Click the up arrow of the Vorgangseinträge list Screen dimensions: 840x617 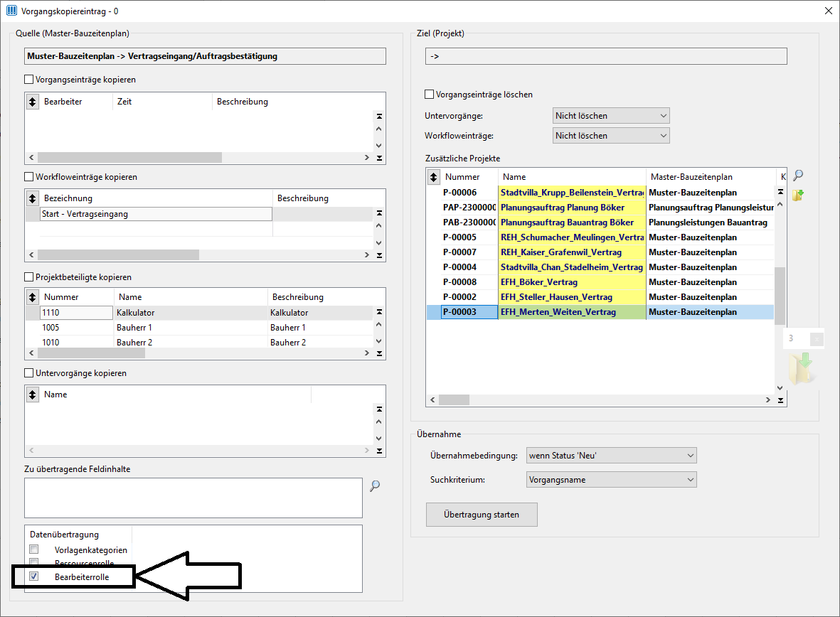tap(379, 129)
